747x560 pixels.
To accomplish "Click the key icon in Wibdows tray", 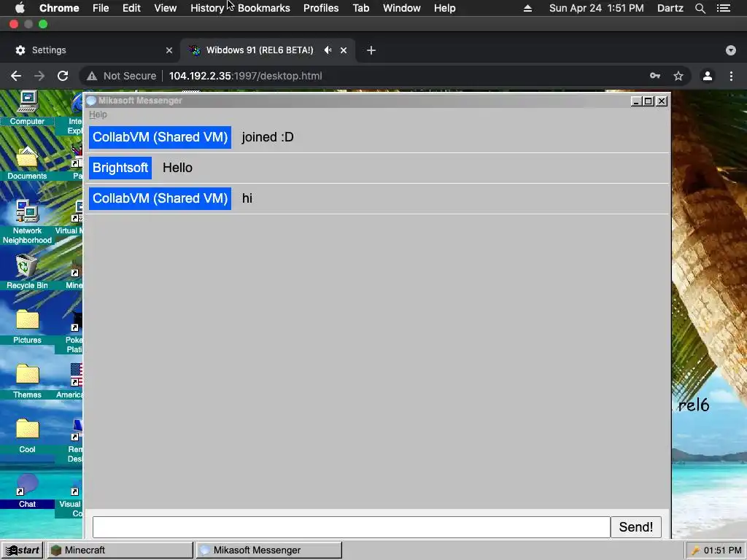I will pos(695,551).
